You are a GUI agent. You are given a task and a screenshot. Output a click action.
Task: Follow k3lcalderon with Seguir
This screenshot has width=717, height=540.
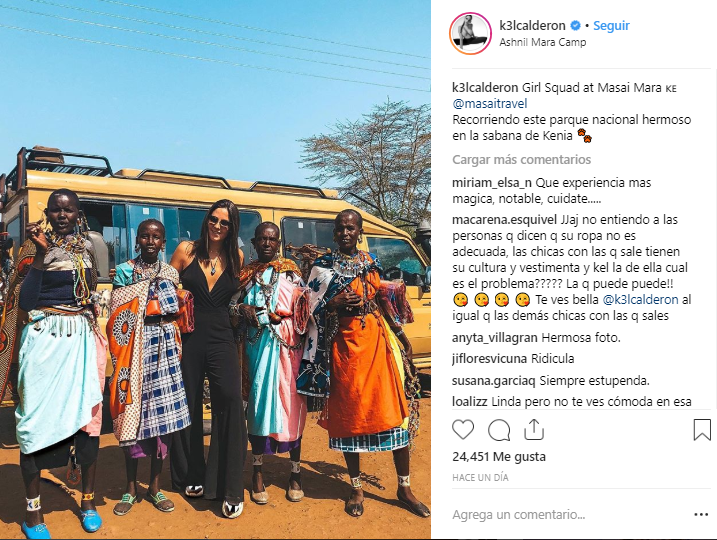point(611,26)
